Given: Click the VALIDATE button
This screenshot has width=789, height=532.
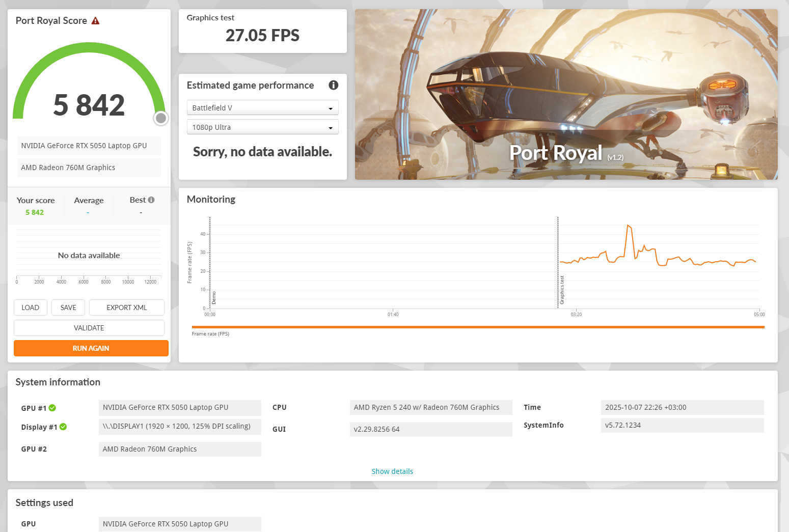Looking at the screenshot, I should [89, 328].
